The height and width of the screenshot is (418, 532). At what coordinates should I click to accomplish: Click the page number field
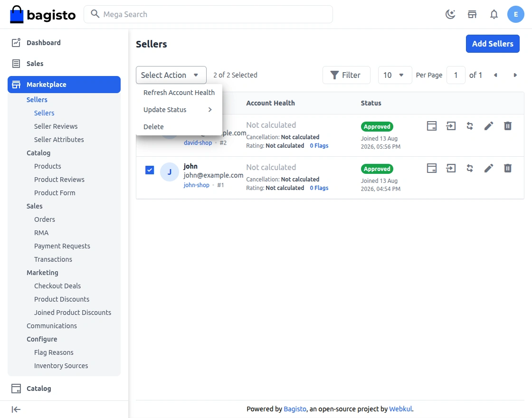[x=456, y=75]
